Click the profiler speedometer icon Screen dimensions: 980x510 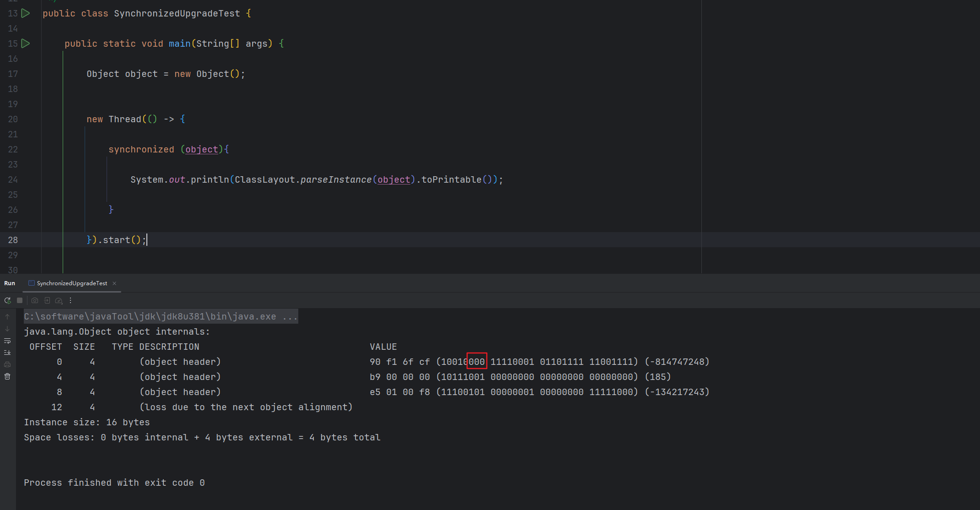(x=59, y=300)
